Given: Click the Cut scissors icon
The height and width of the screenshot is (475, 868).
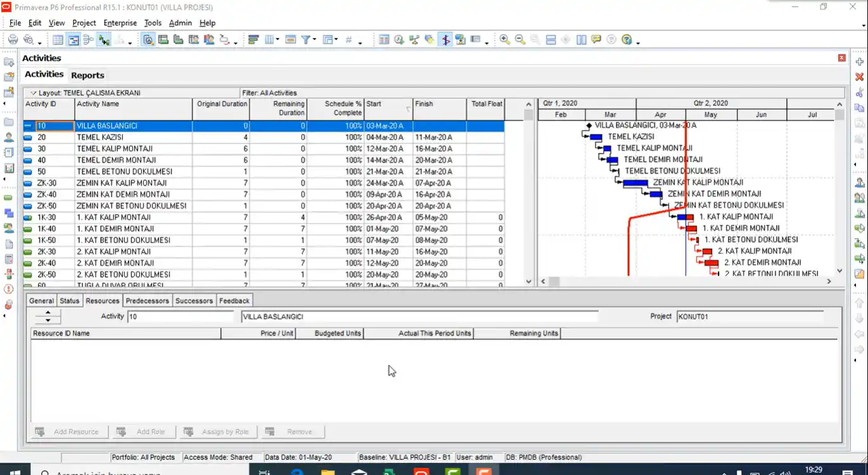Looking at the screenshot, I should click(860, 92).
